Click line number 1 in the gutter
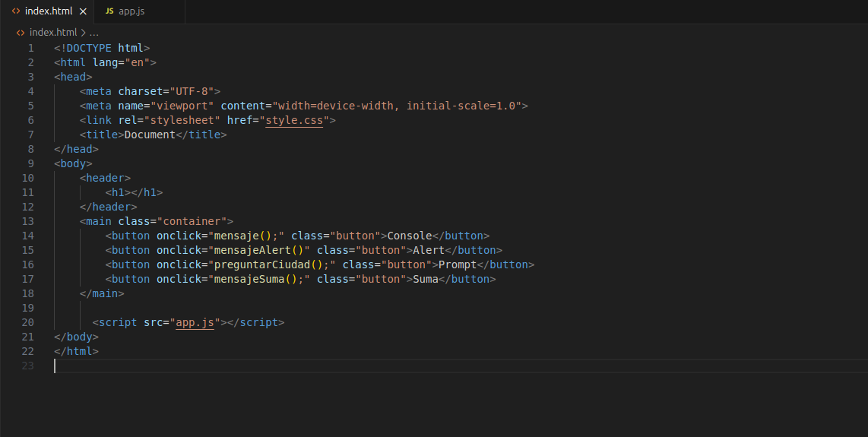 click(x=31, y=48)
